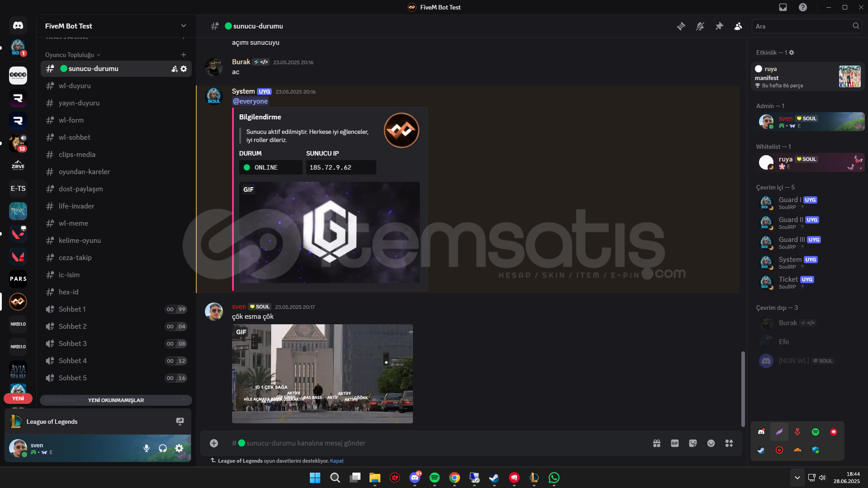Click the Kapat link below message box

point(337,461)
